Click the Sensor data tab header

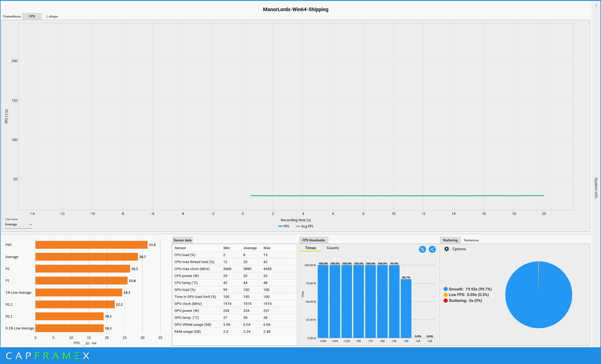point(182,240)
